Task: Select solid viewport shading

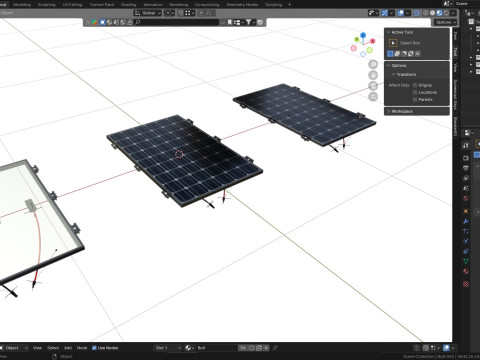Action: 433,13
